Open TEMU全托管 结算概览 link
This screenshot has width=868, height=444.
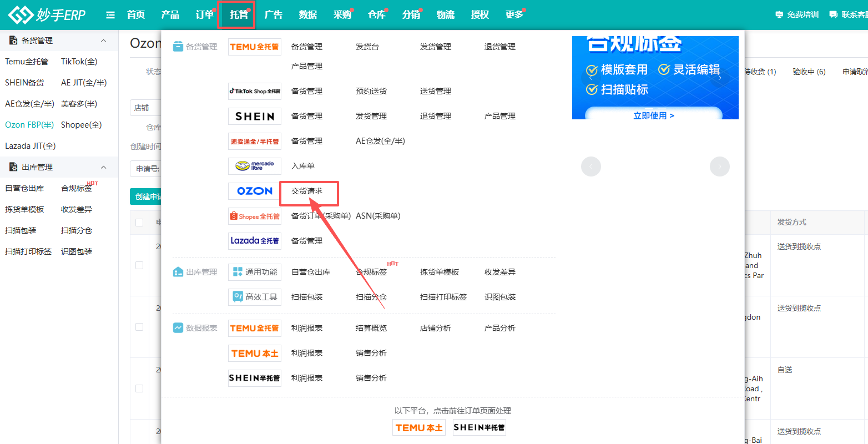click(371, 328)
